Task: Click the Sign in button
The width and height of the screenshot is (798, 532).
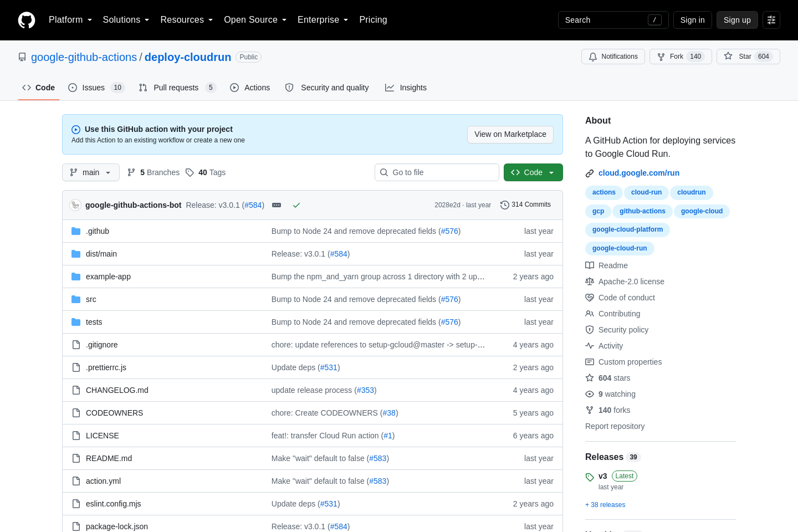Action: point(693,20)
